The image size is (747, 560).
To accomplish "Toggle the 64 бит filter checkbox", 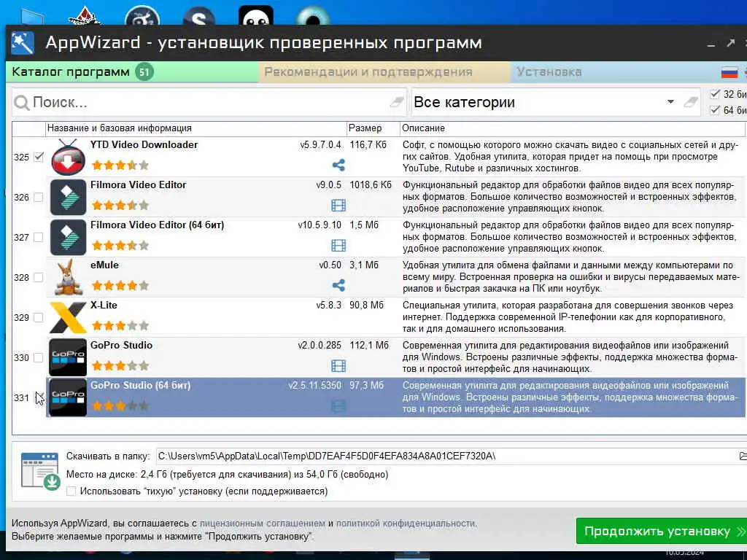I will pos(715,110).
